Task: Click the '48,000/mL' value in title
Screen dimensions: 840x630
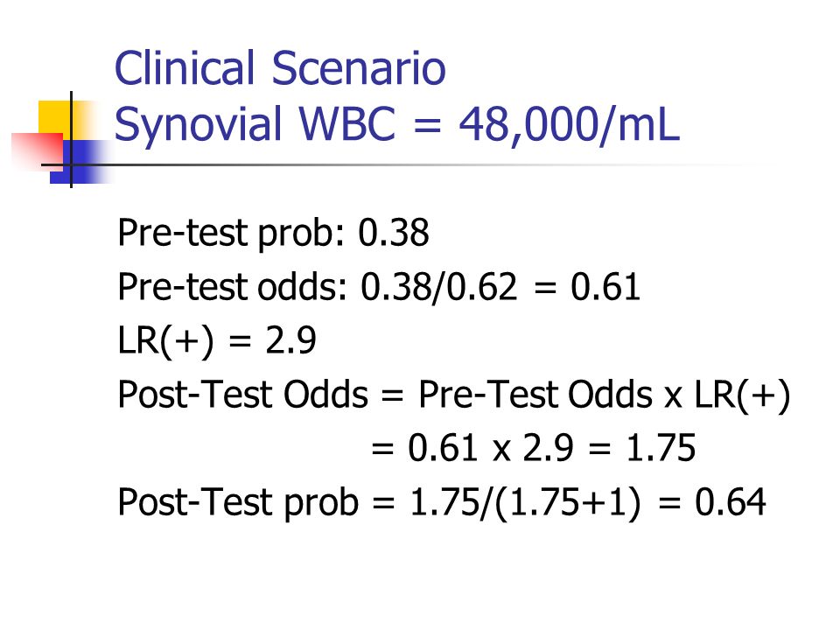Action: 570,124
